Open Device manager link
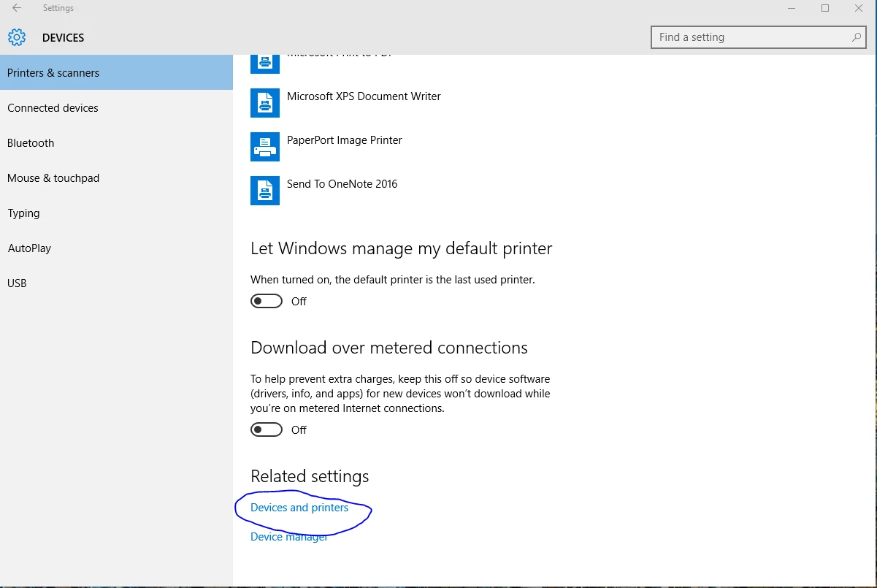Viewport: 877px width, 588px height. pyautogui.click(x=289, y=537)
